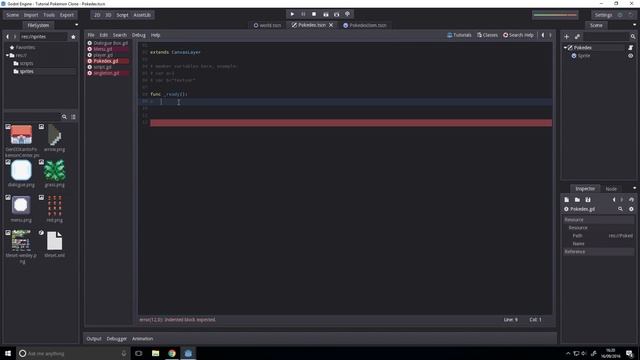Open debug options icon in toolbar
The image size is (640, 360).
347,14
